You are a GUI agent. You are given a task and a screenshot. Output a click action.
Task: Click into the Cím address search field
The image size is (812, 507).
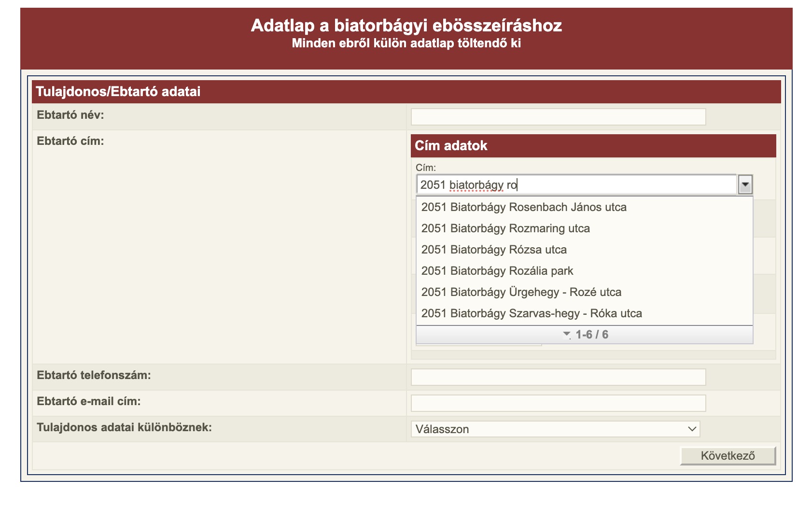click(x=576, y=184)
